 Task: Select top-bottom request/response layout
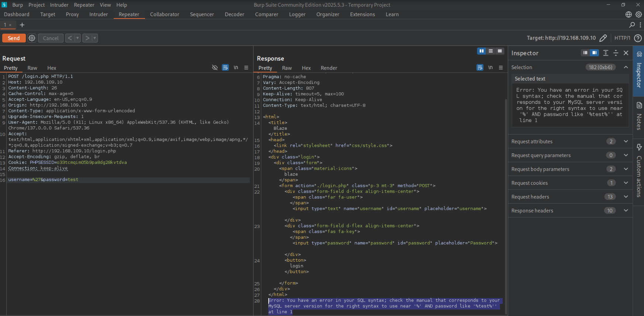click(x=490, y=51)
